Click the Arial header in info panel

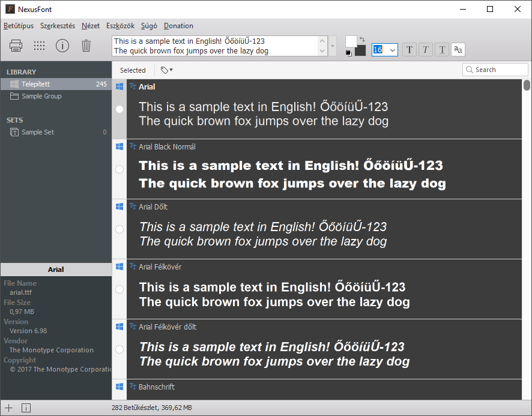tap(56, 270)
